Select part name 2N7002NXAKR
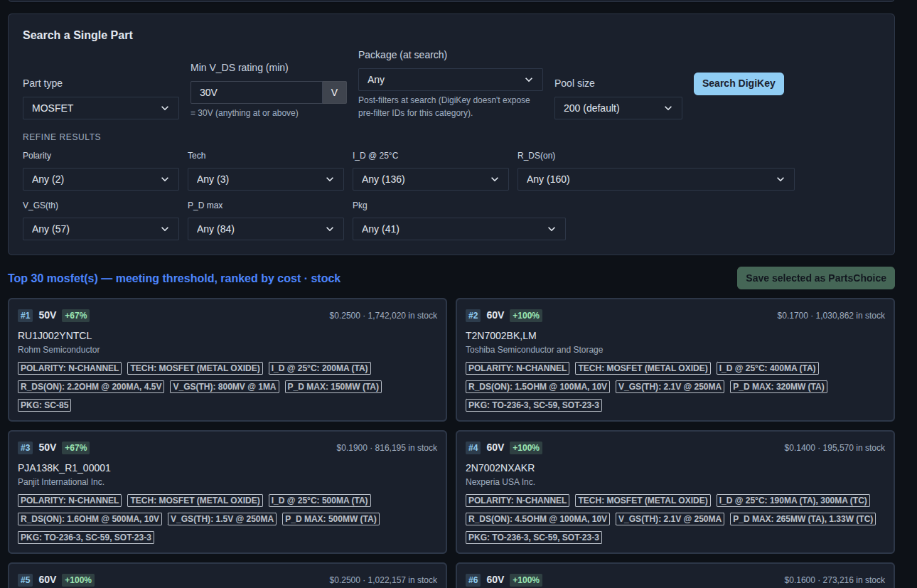The height and width of the screenshot is (588, 917). coord(500,468)
